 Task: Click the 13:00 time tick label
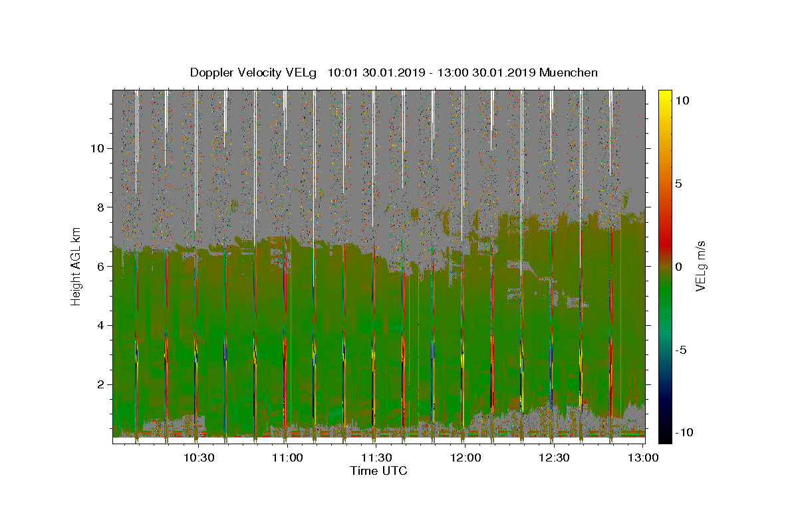coord(644,458)
